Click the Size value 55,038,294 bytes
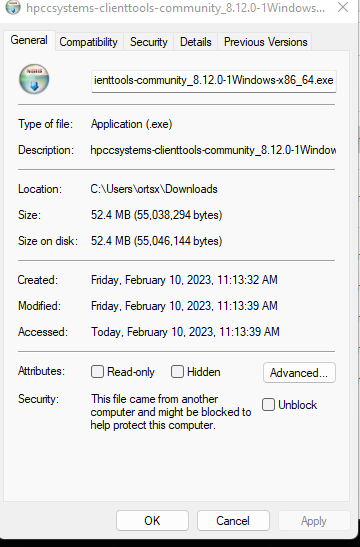 pyautogui.click(x=157, y=215)
